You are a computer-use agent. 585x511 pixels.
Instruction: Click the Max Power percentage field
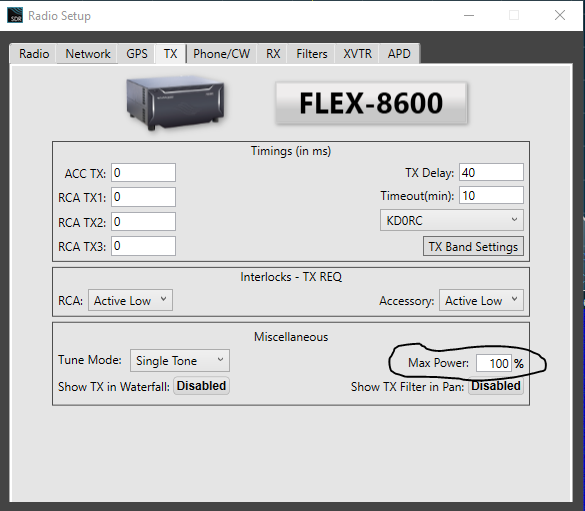[x=494, y=363]
